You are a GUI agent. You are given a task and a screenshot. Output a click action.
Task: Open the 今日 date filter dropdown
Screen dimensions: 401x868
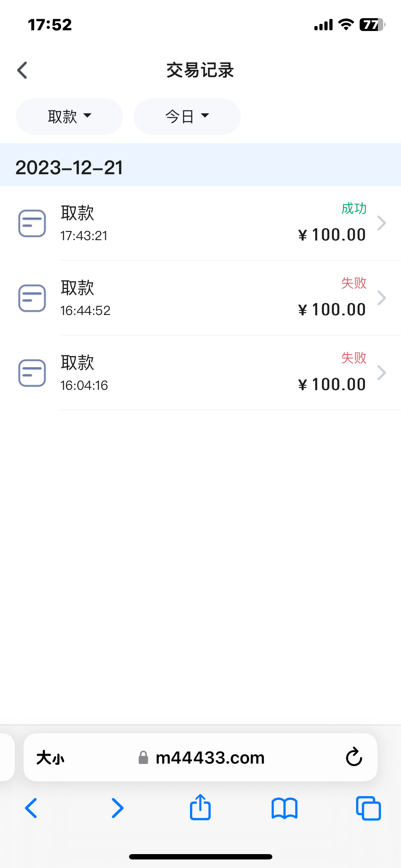click(187, 117)
